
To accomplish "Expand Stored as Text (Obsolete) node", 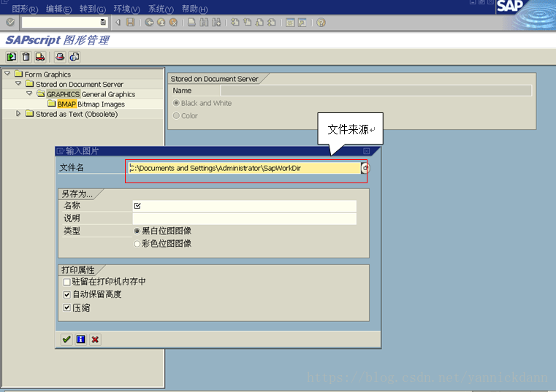I will [18, 113].
